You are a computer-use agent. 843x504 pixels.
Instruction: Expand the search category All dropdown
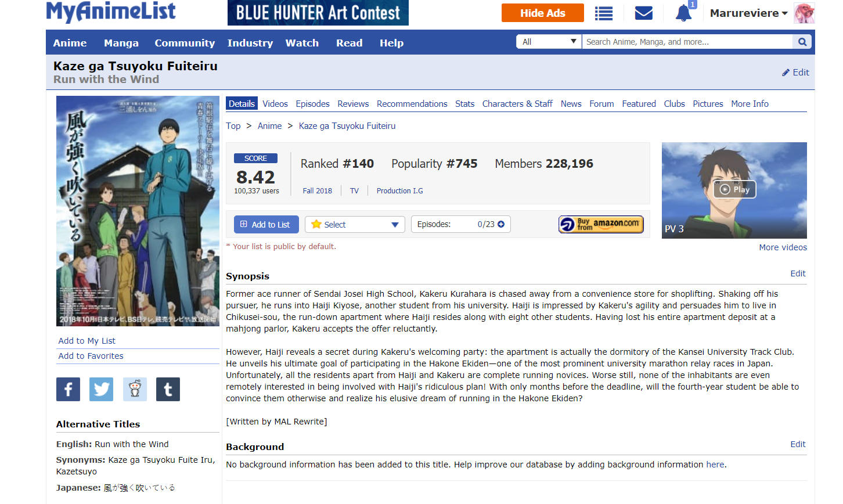click(549, 42)
